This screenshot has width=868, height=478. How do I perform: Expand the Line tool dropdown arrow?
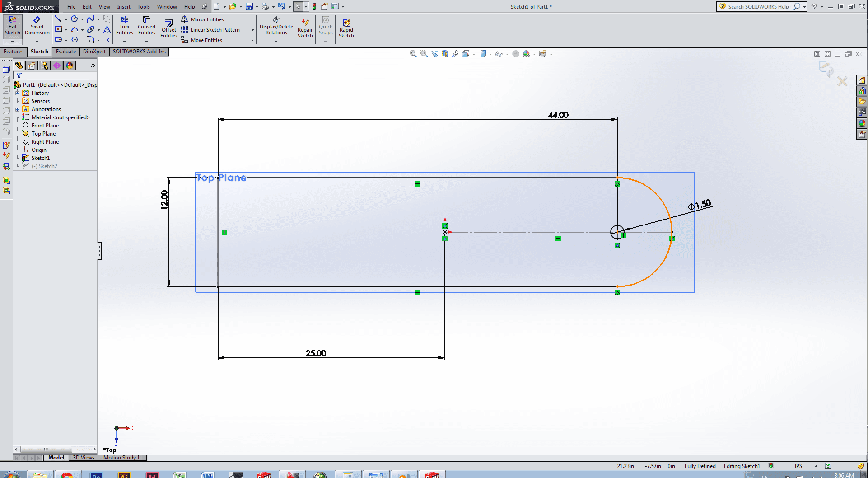point(66,19)
